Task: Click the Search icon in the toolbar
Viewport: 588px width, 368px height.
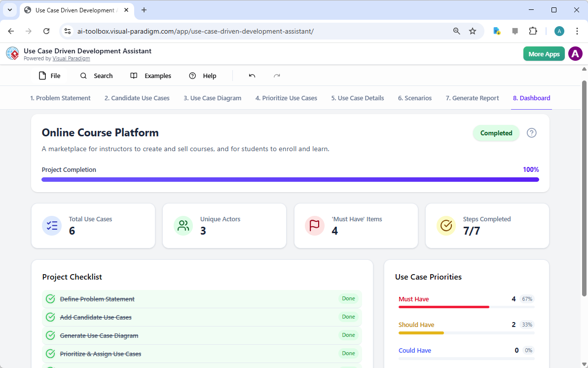Action: coord(83,76)
